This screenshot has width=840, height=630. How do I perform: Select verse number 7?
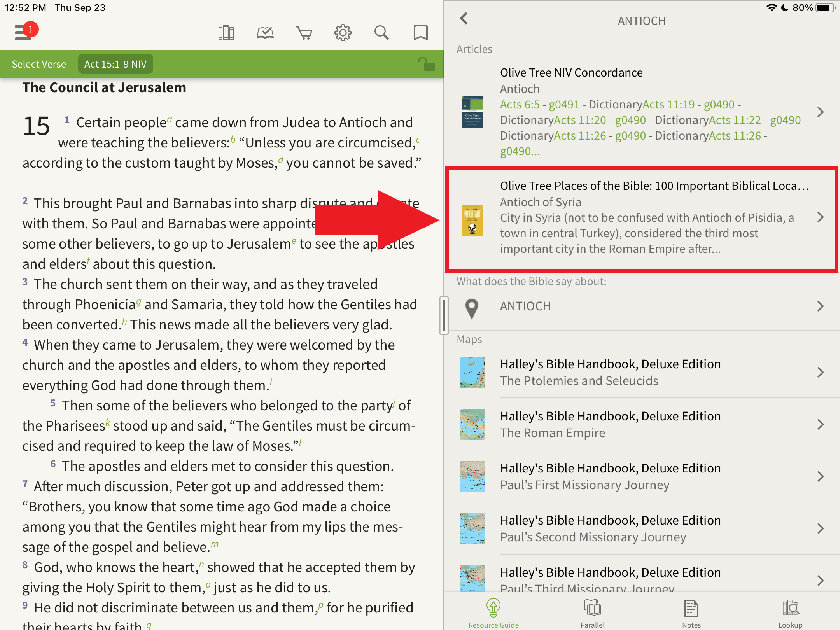(25, 484)
